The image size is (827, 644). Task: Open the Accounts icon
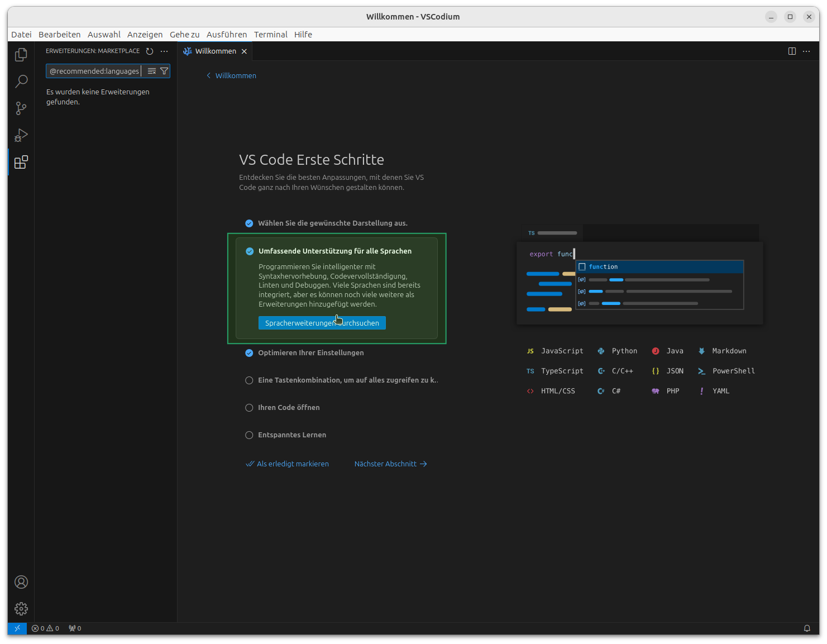tap(21, 582)
